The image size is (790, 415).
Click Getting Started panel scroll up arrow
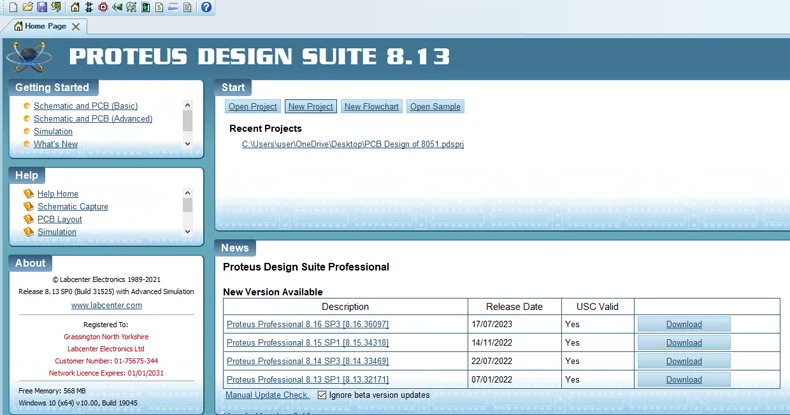[x=187, y=105]
